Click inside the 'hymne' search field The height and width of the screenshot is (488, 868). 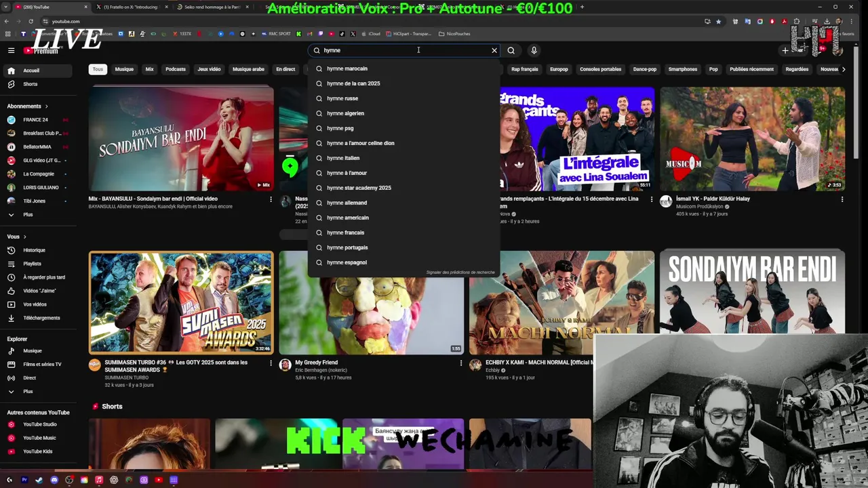point(405,50)
